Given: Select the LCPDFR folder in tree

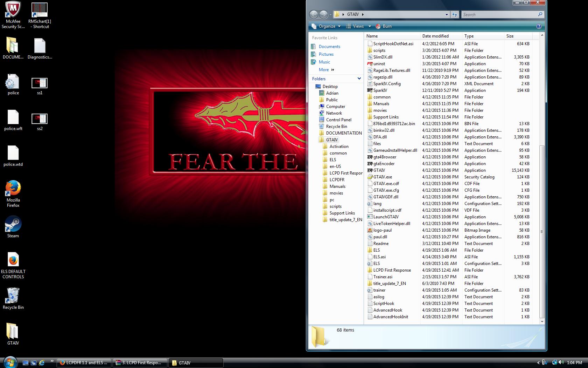Looking at the screenshot, I should click(337, 180).
